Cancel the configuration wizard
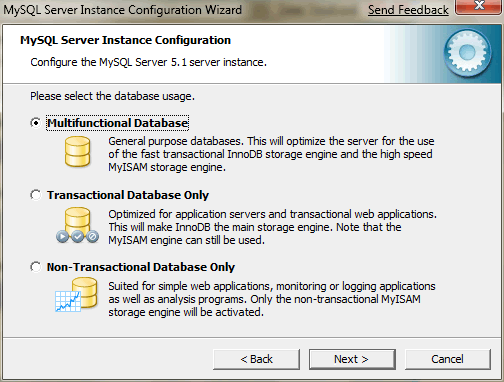 coord(447,359)
